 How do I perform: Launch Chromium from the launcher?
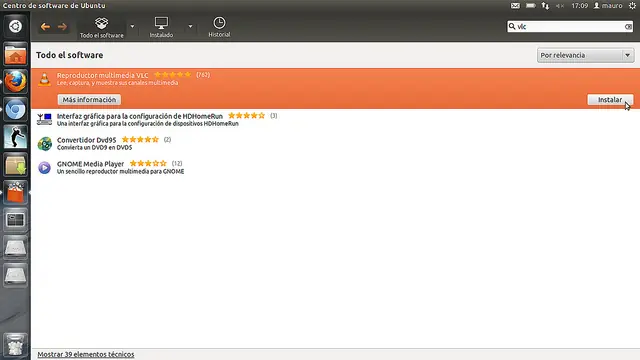[16, 109]
